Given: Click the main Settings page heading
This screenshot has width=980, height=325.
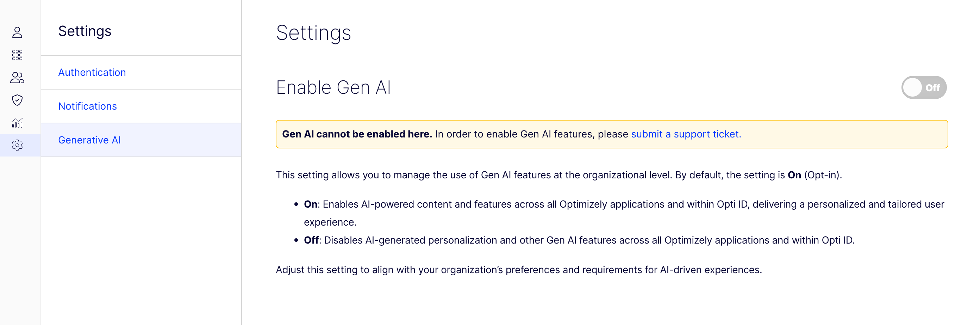Looking at the screenshot, I should pyautogui.click(x=313, y=33).
